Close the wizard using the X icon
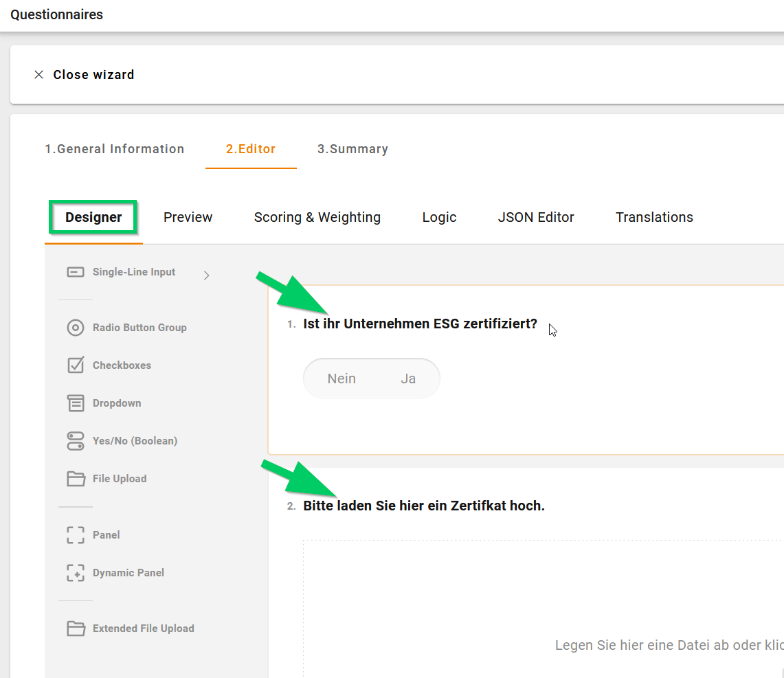 [39, 75]
